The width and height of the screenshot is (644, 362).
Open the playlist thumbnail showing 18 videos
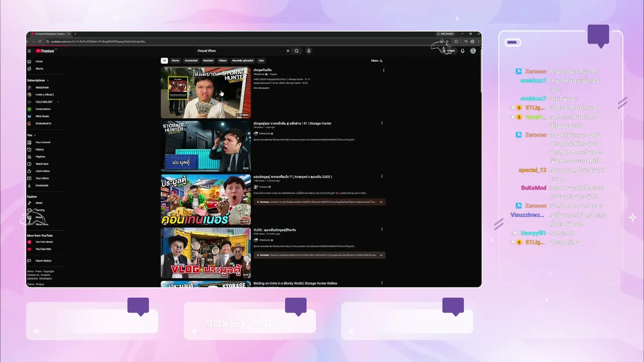pos(206,93)
